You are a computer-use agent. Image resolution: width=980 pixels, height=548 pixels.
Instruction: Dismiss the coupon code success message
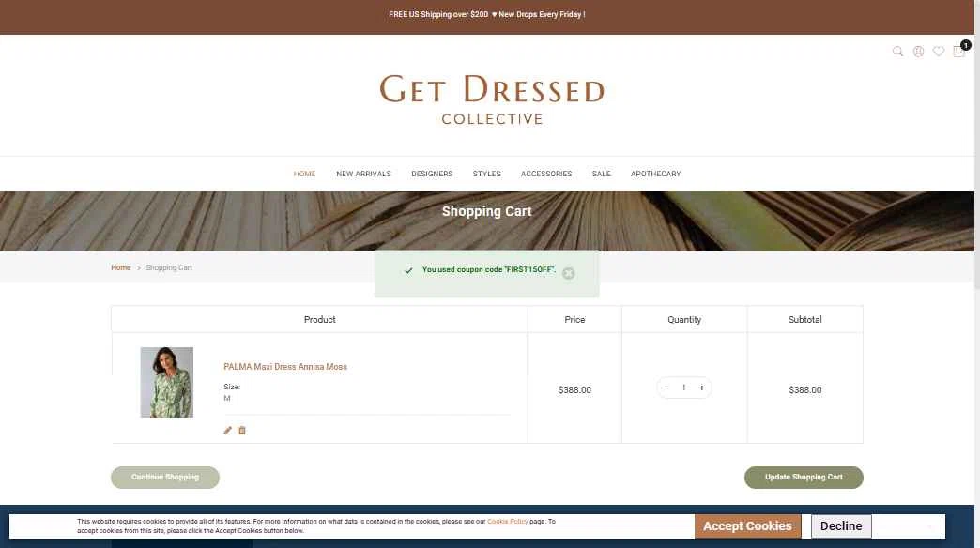click(x=568, y=273)
